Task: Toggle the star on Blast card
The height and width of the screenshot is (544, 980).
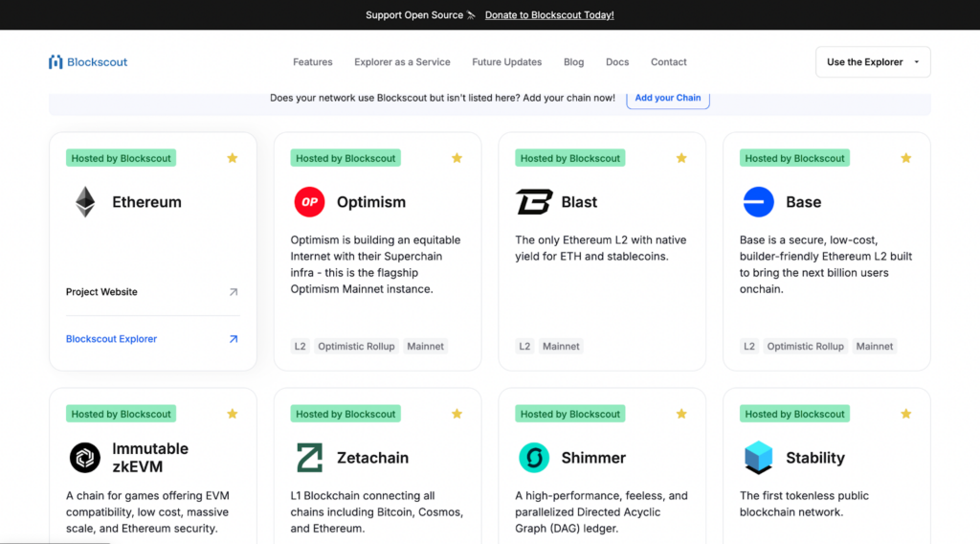Action: tap(681, 158)
